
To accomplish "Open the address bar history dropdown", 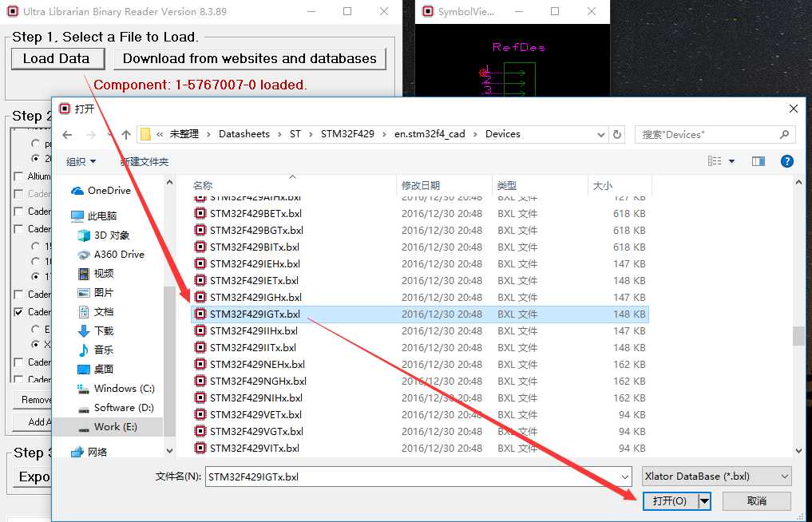I will tap(600, 135).
